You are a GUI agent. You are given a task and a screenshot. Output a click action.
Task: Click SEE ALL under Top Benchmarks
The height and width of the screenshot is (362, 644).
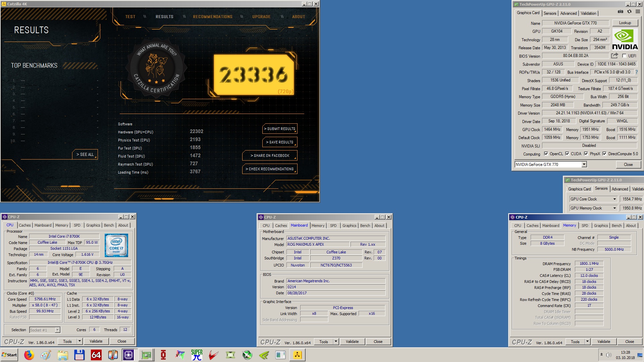point(85,155)
